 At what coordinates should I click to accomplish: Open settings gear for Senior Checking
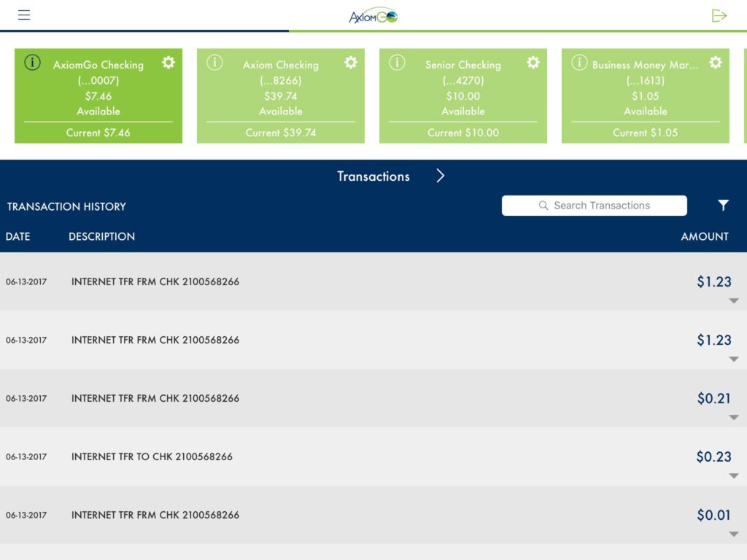pyautogui.click(x=533, y=63)
